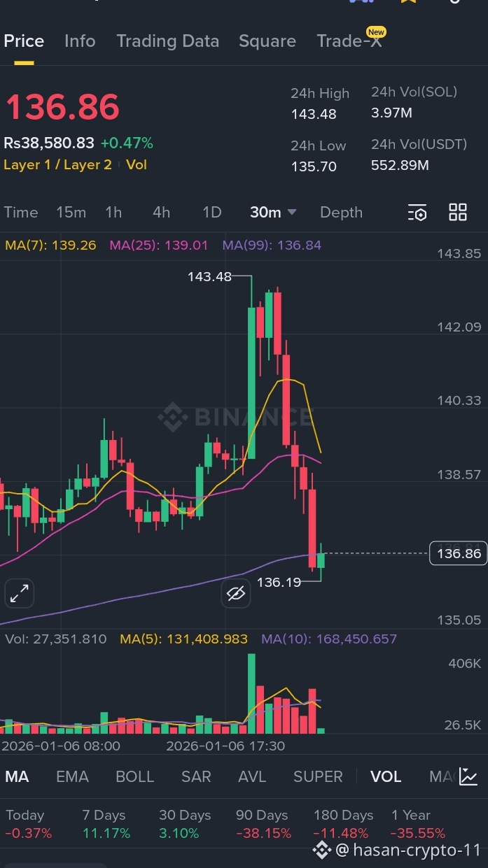Image resolution: width=488 pixels, height=868 pixels.
Task: Enable the SUPER indicator
Action: coord(318,776)
